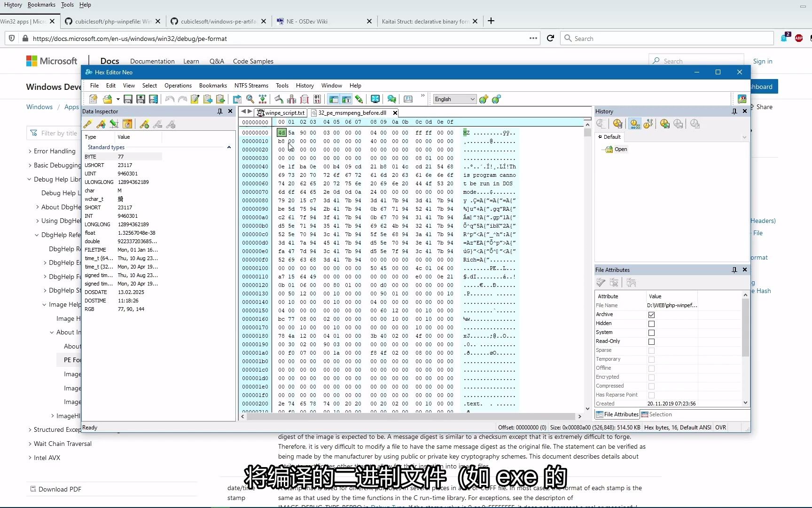This screenshot has height=508, width=812.
Task: Expand Wait Chain Traversal in sidebar
Action: [x=30, y=444]
